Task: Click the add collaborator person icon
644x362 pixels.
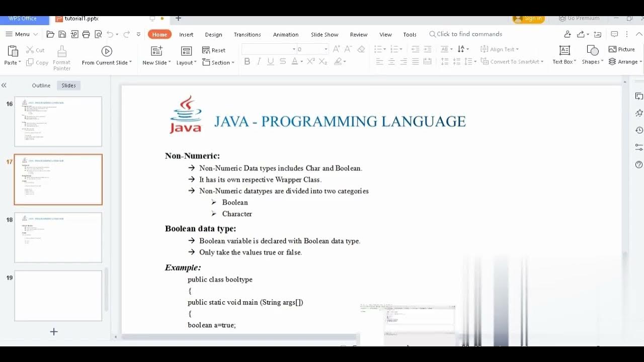Action: coord(568,34)
